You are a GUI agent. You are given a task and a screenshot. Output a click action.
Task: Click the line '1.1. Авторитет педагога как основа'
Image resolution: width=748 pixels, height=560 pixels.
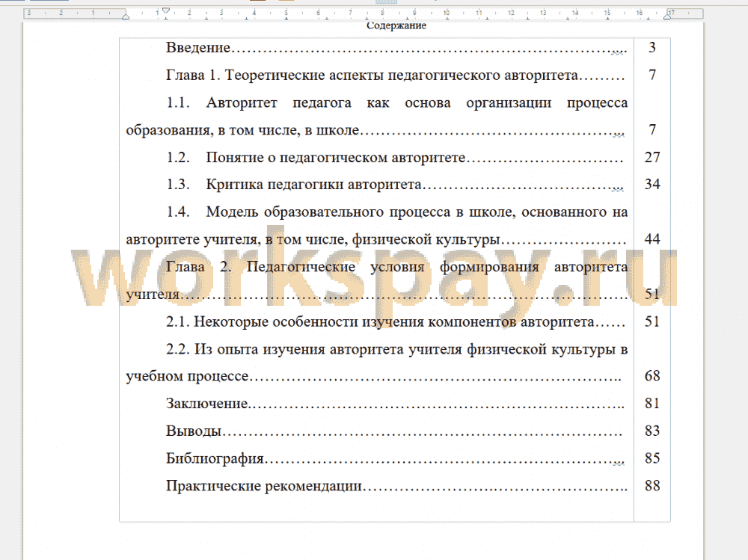tap(397, 102)
